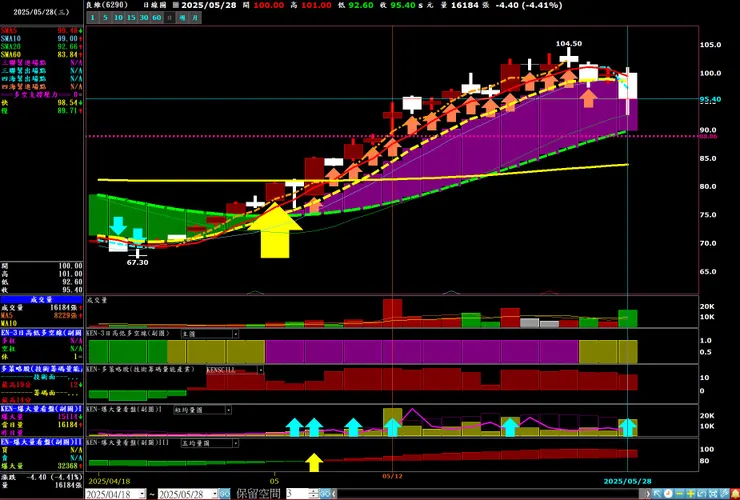Click the SMA20 legend entry
This screenshot has width=740, height=500.
tap(42, 46)
